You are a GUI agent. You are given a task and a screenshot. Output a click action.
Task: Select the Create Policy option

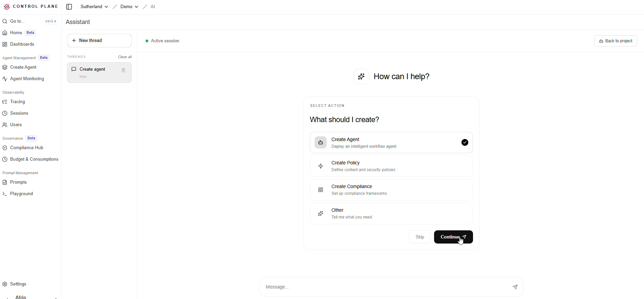click(391, 166)
